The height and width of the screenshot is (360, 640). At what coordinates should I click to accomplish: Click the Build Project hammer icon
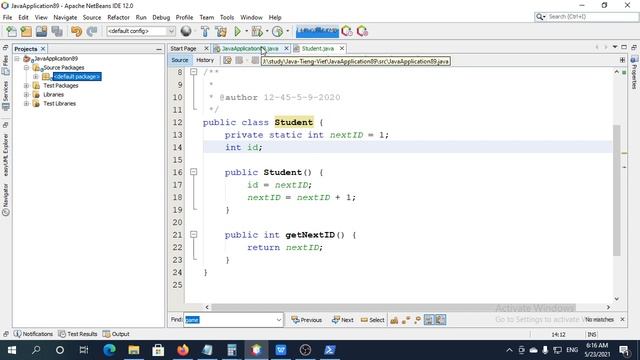coord(205,31)
